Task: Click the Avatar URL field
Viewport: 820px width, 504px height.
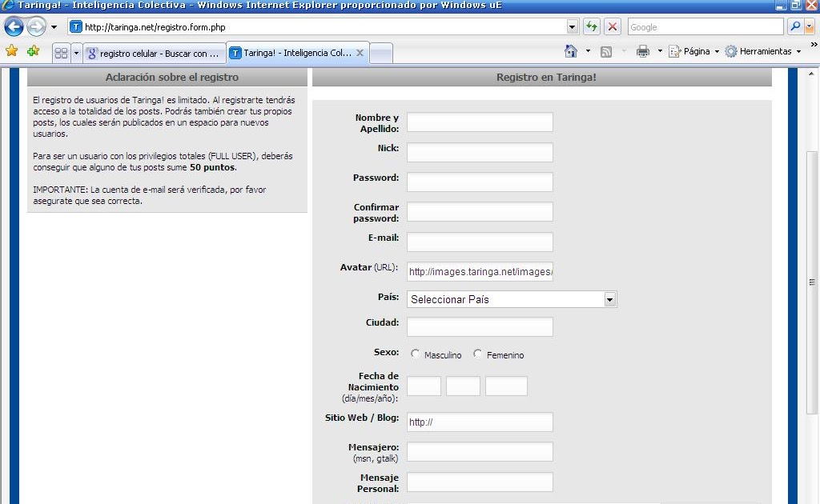Action: 480,271
